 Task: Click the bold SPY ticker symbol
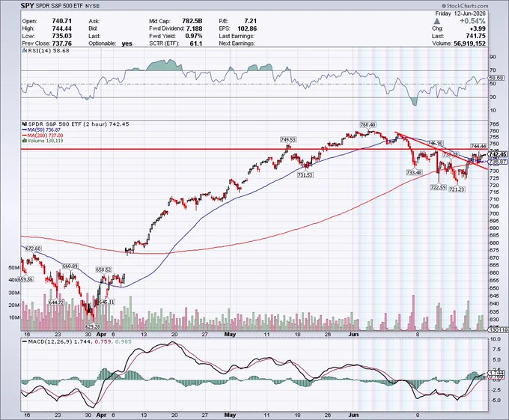click(x=27, y=5)
